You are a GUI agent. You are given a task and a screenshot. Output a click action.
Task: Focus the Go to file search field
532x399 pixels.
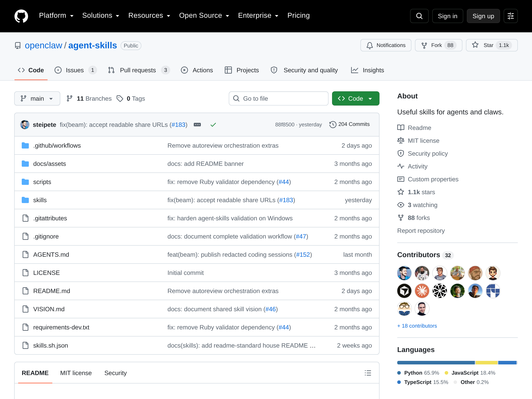(x=278, y=98)
